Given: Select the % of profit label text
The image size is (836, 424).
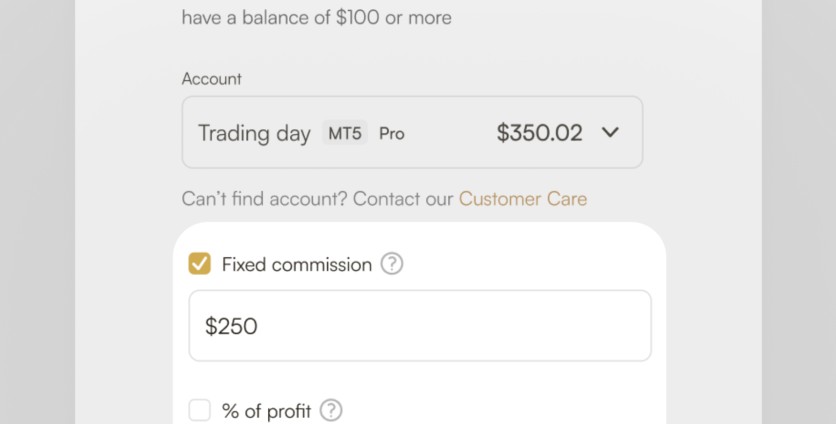Looking at the screenshot, I should 266,410.
